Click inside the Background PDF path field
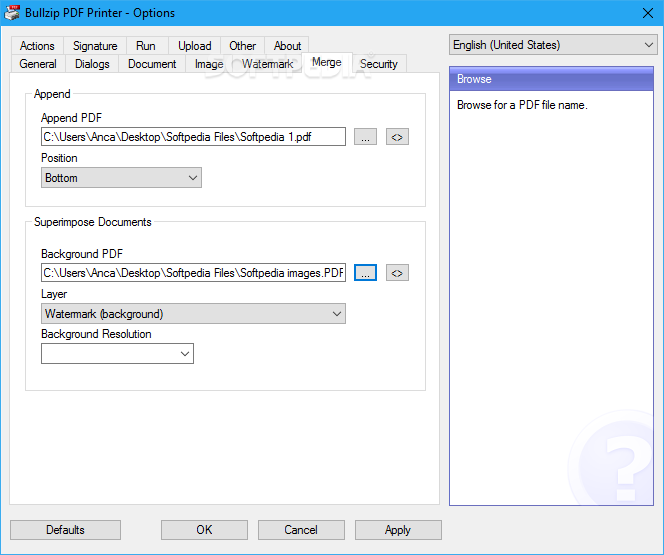The width and height of the screenshot is (664, 555). click(193, 273)
